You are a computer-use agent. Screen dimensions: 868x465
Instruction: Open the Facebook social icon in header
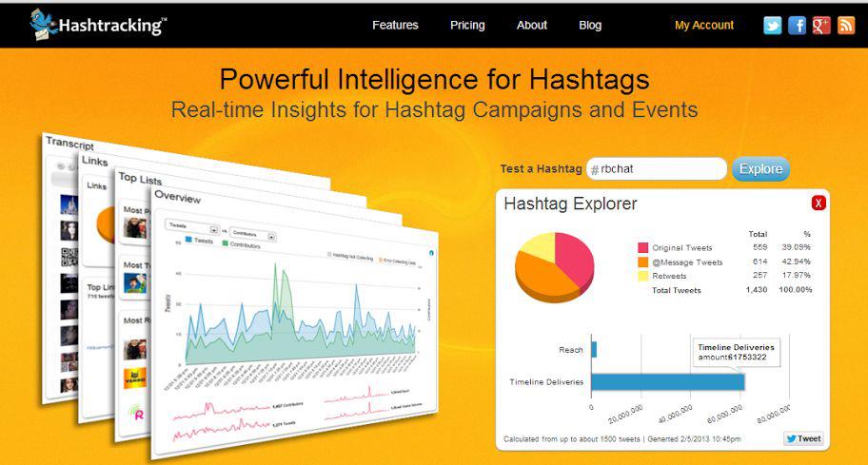tap(798, 26)
